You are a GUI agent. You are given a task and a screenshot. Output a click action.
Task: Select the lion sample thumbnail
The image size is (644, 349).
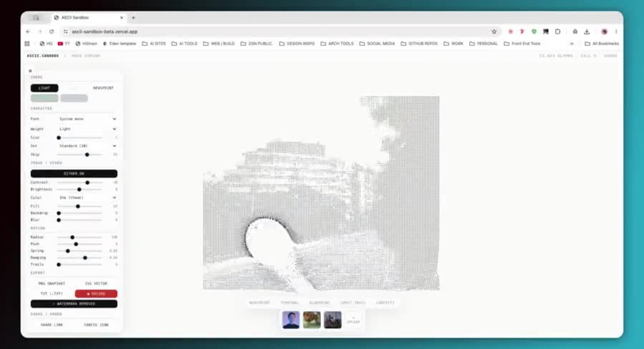pyautogui.click(x=312, y=320)
